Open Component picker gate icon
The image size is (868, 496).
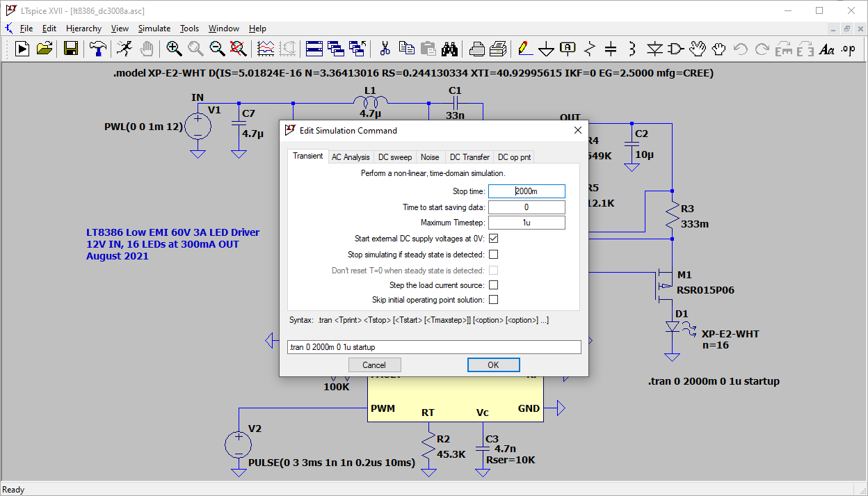676,48
